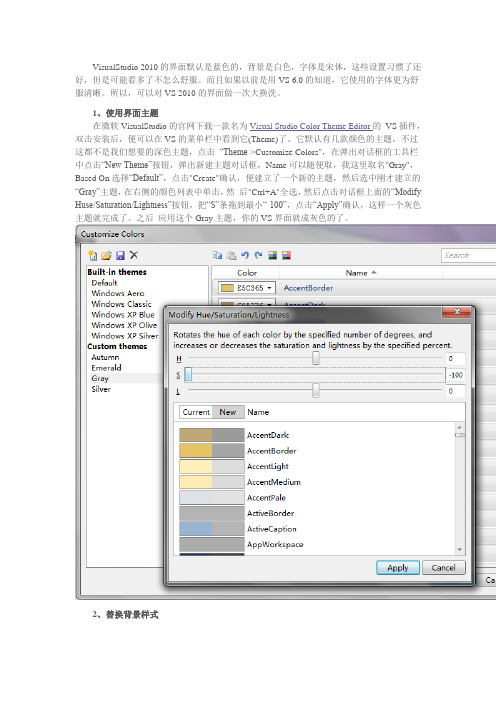This screenshot has height=702, width=496.
Task: Click the New column header in the preview
Action: [x=228, y=412]
